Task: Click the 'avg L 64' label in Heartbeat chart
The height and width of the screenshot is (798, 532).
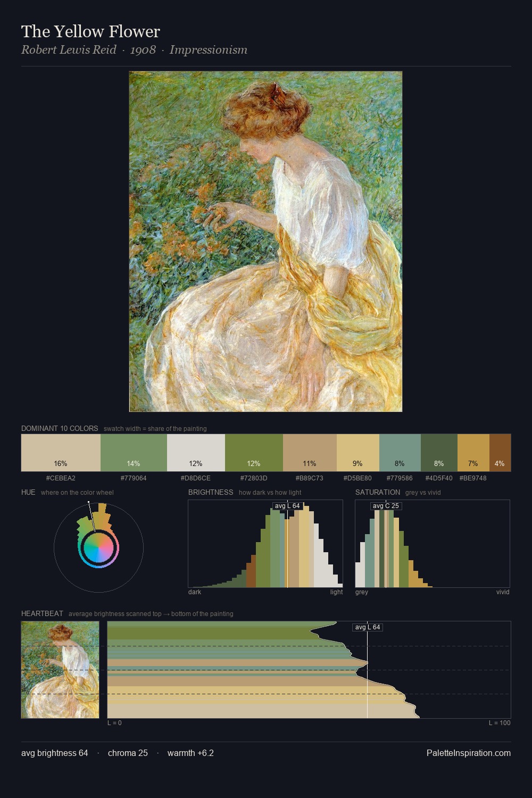Action: 368,627
